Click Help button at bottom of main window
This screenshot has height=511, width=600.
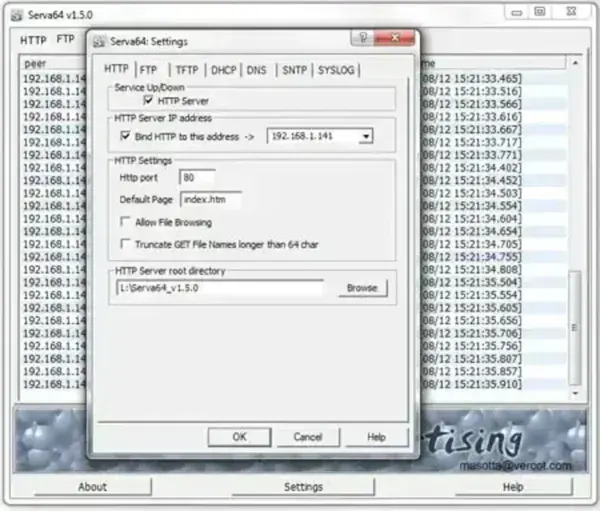513,487
